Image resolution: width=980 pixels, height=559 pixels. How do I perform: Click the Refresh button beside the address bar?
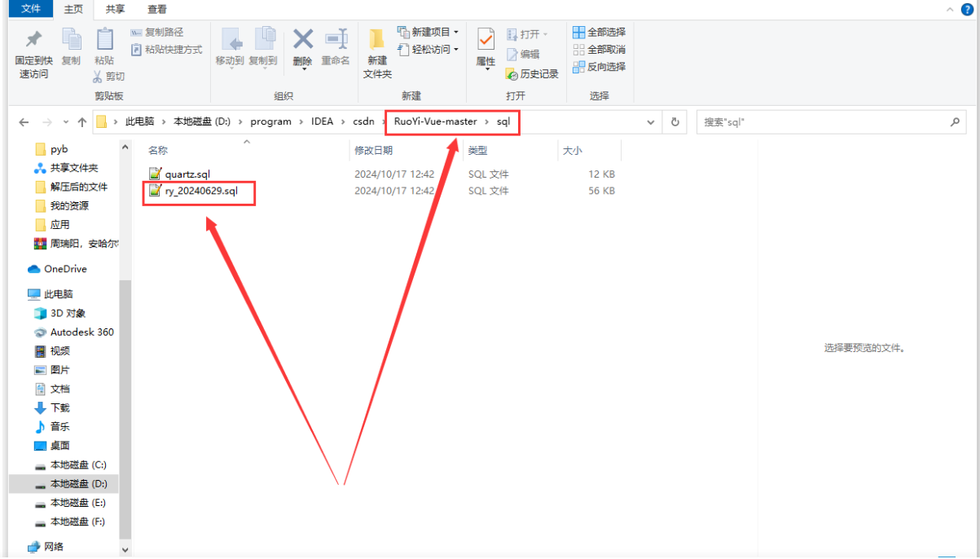click(675, 122)
